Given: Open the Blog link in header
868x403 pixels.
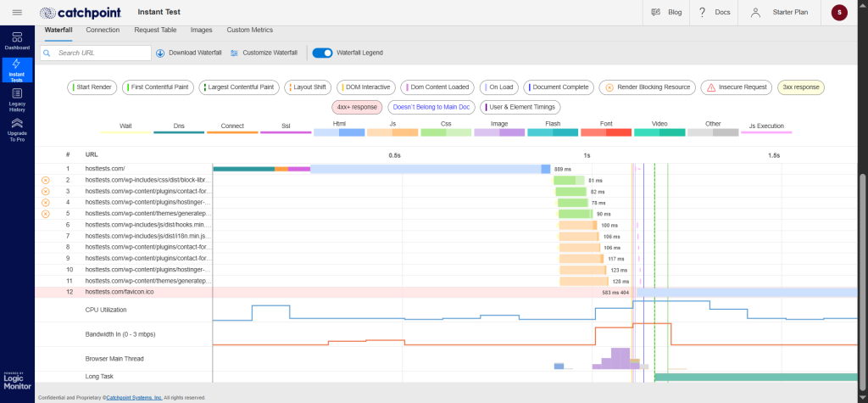Looking at the screenshot, I should click(665, 13).
